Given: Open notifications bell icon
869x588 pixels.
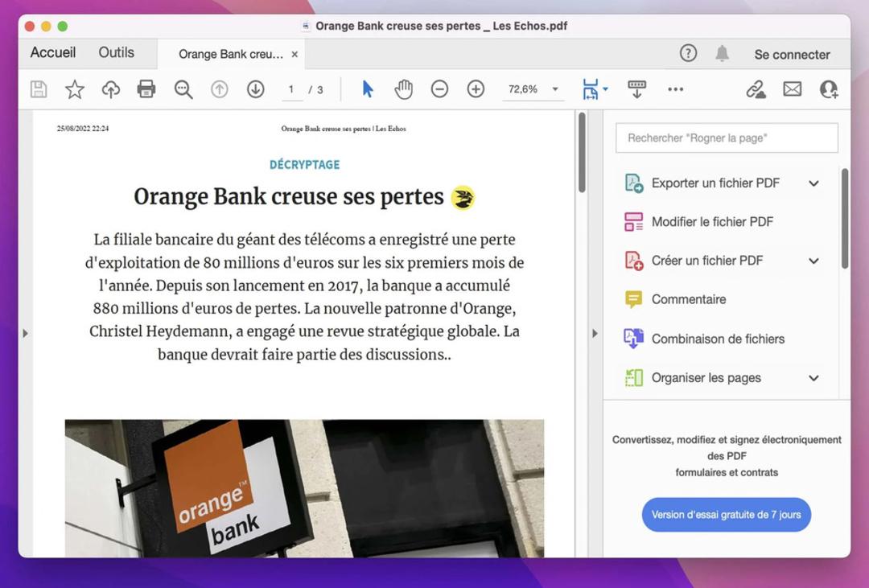Looking at the screenshot, I should 722,53.
